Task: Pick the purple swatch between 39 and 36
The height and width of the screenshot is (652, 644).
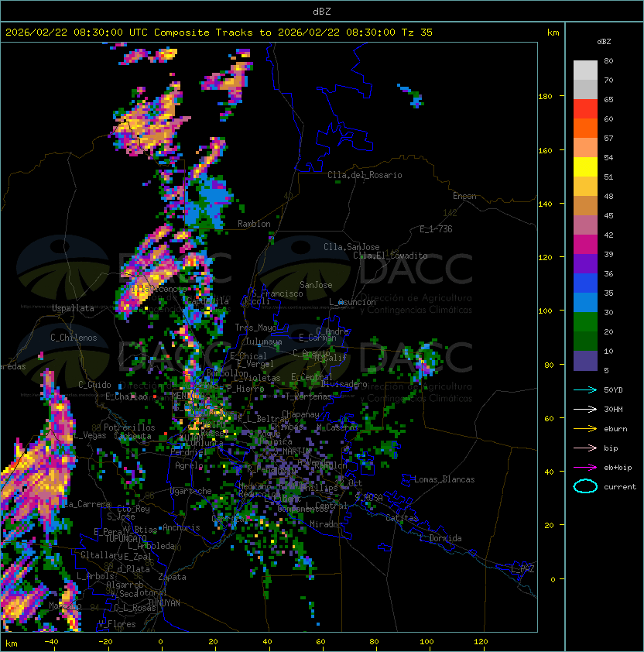Action: [x=585, y=264]
